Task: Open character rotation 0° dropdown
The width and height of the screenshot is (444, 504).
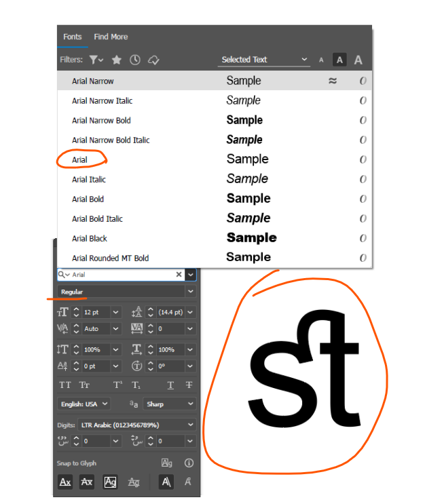Action: [x=190, y=366]
